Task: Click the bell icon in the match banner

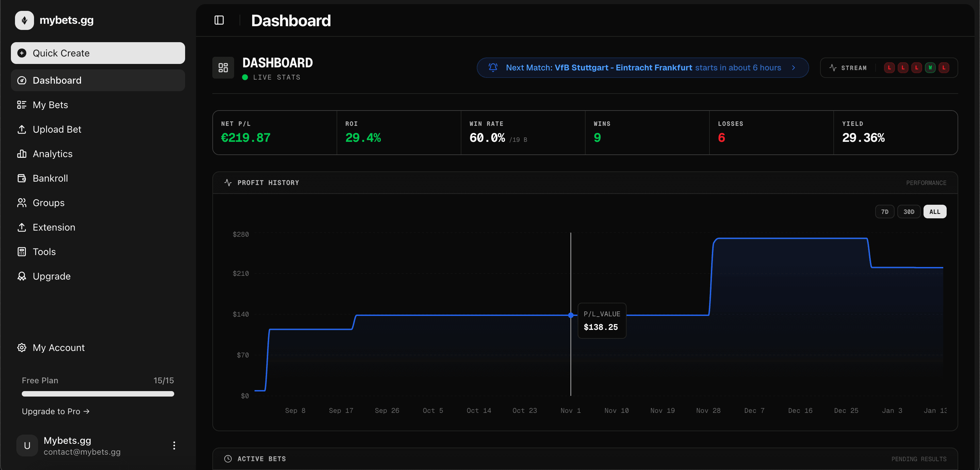Action: click(493, 67)
